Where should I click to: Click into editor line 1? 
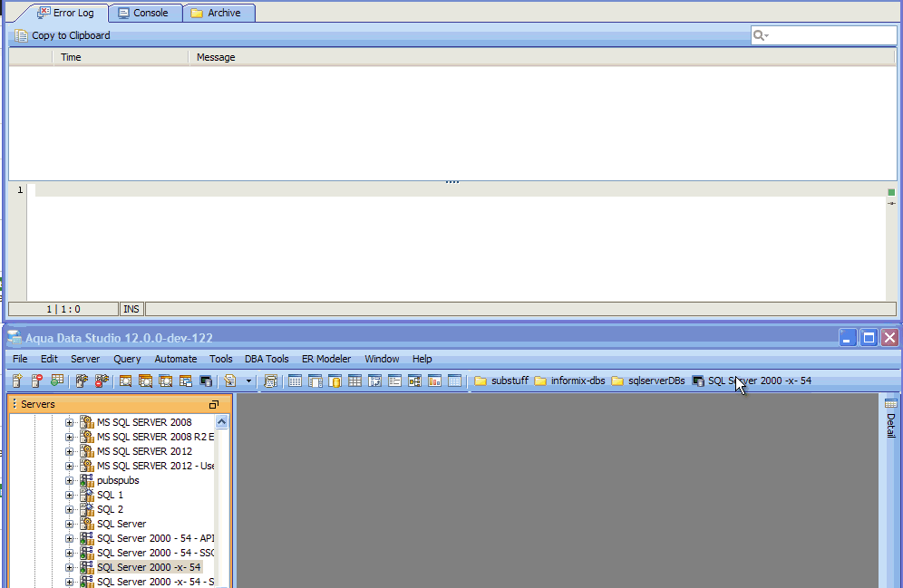point(460,190)
